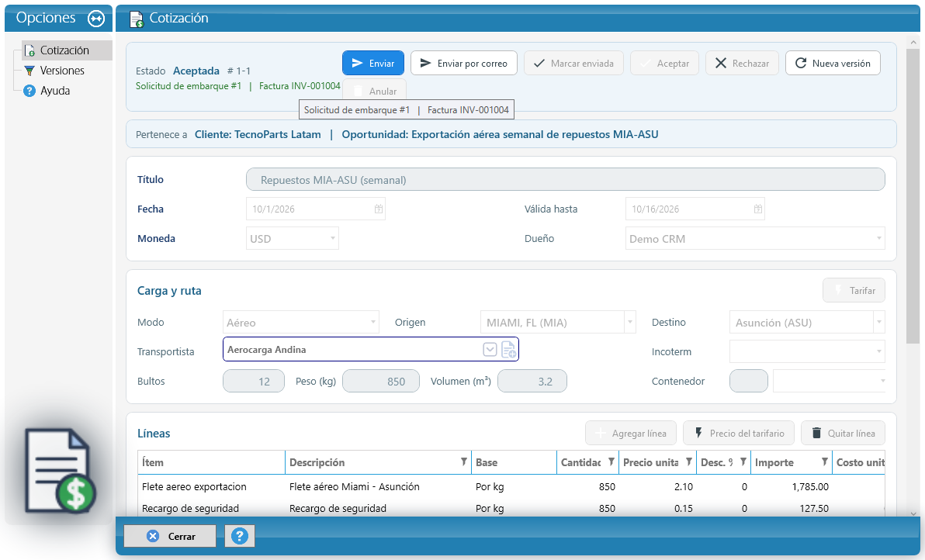925x560 pixels.
Task: Click the Cliente: TecnoParts Latam link
Action: 258,134
